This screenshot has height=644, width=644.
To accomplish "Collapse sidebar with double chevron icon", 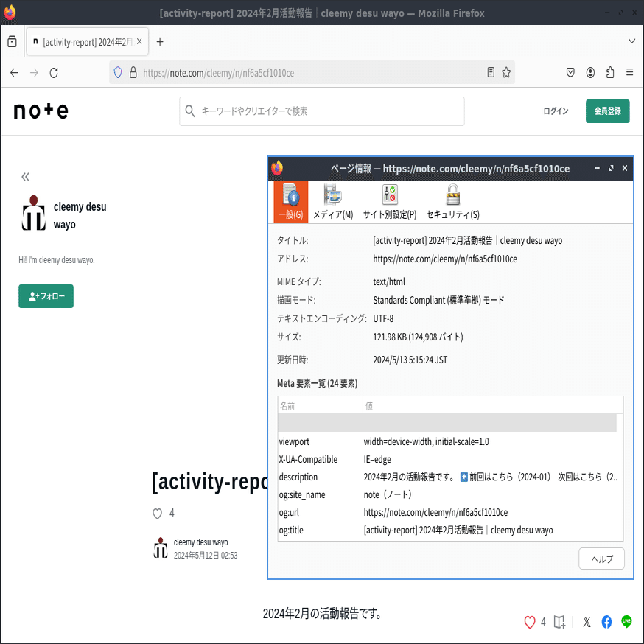I will 26,177.
